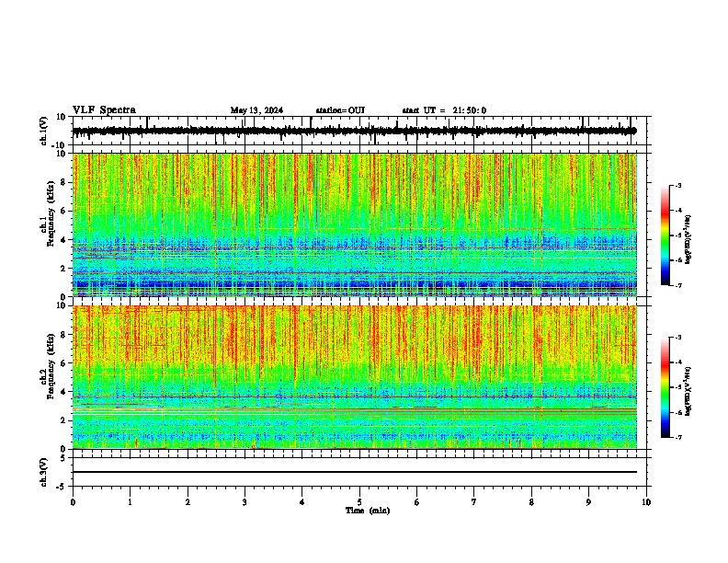Click the time-axis tick label "3"
This screenshot has height=563, width=728.
click(x=245, y=502)
